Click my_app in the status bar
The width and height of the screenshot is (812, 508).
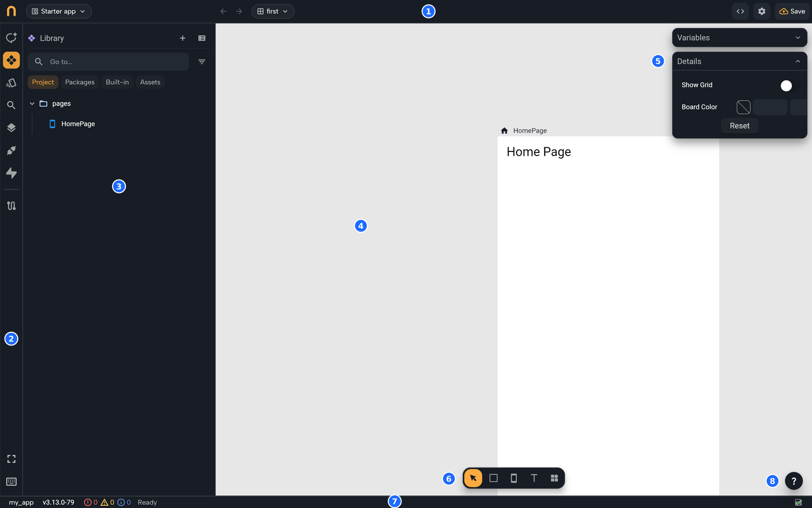click(x=21, y=502)
